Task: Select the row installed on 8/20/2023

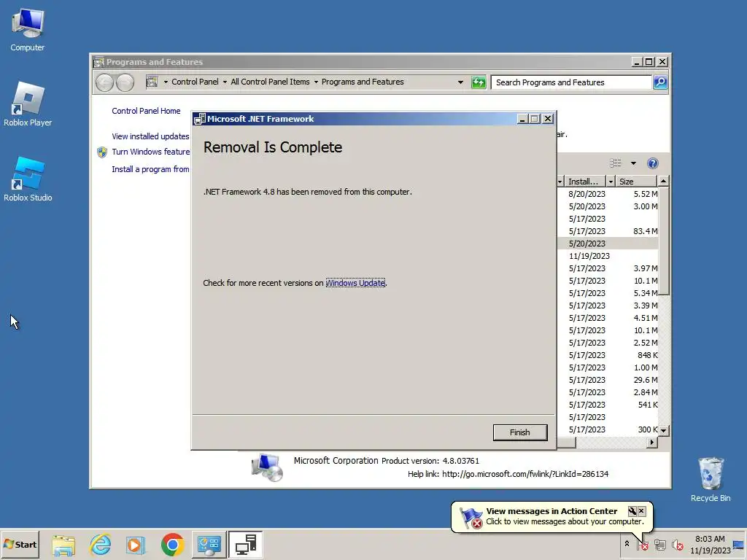Action: [x=608, y=194]
